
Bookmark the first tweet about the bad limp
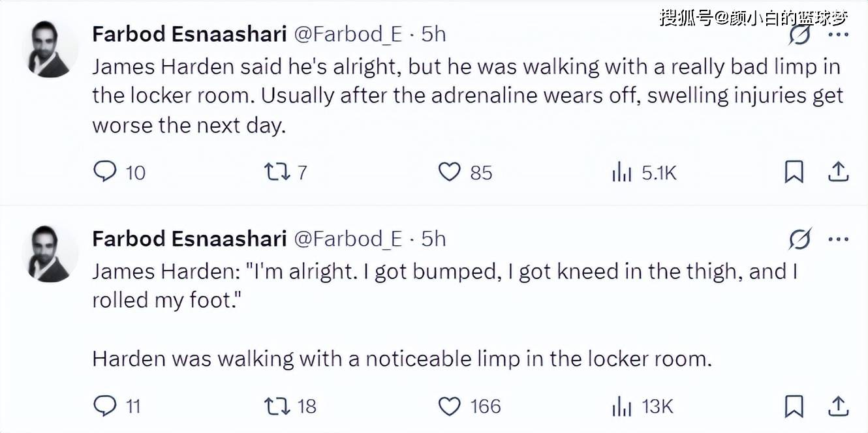point(794,172)
